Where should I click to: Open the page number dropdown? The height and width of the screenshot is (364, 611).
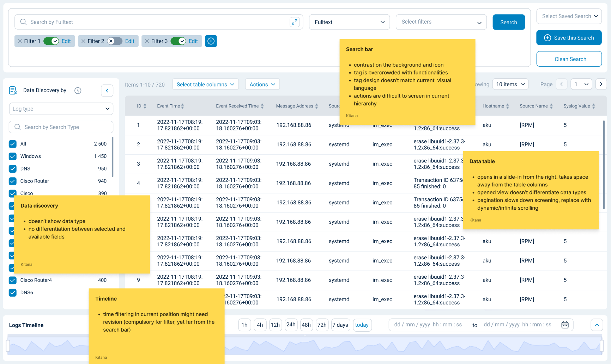581,84
